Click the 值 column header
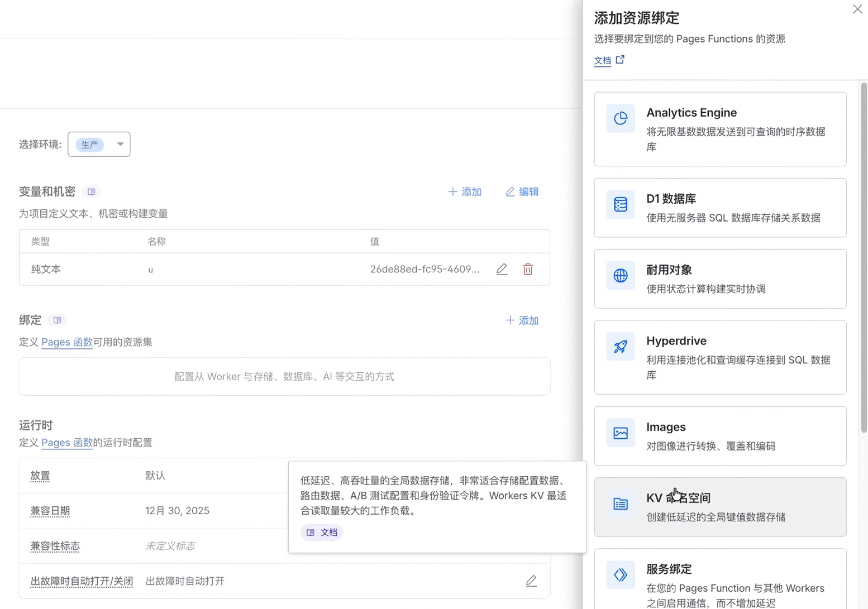 point(375,241)
